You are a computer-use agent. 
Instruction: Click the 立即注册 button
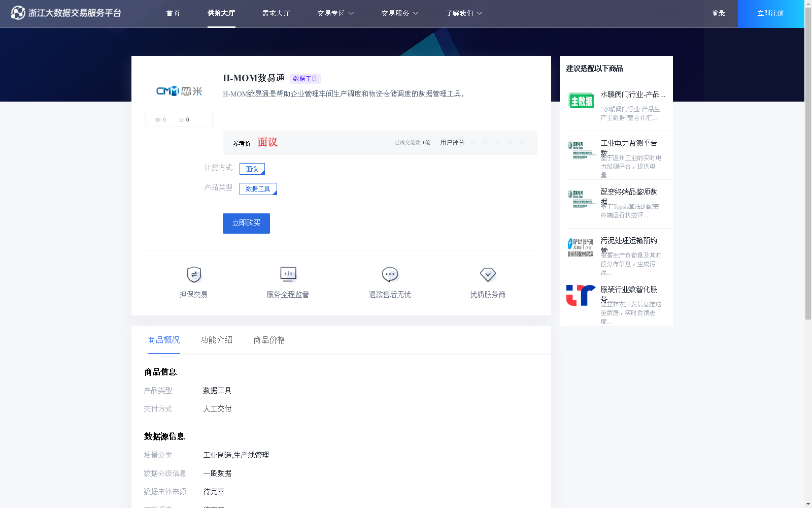click(771, 14)
